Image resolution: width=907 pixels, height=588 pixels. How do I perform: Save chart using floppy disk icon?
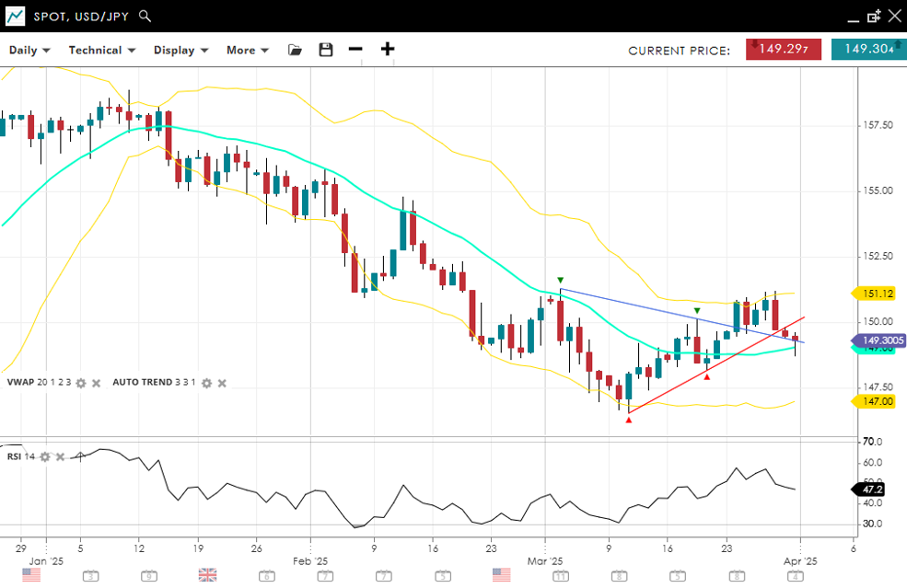[x=326, y=50]
